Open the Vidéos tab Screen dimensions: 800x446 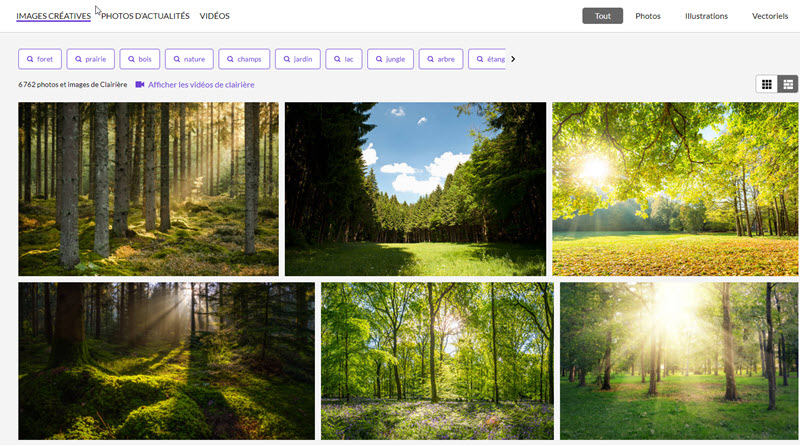click(214, 16)
